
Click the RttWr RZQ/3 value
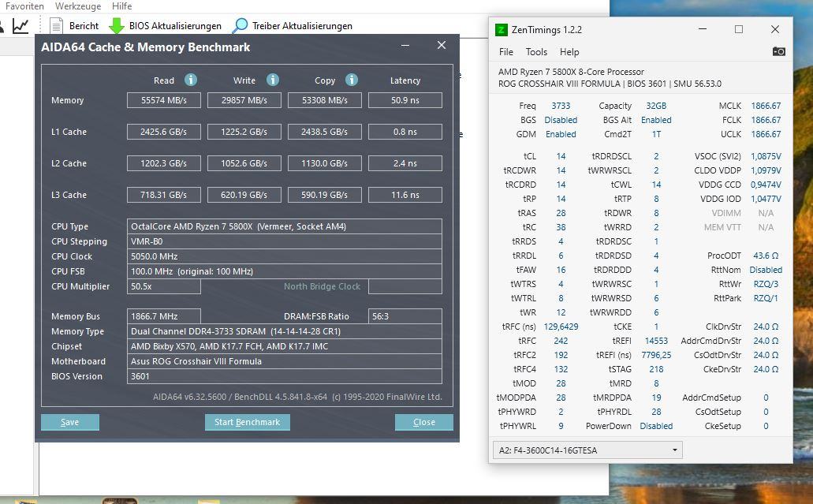click(x=766, y=284)
